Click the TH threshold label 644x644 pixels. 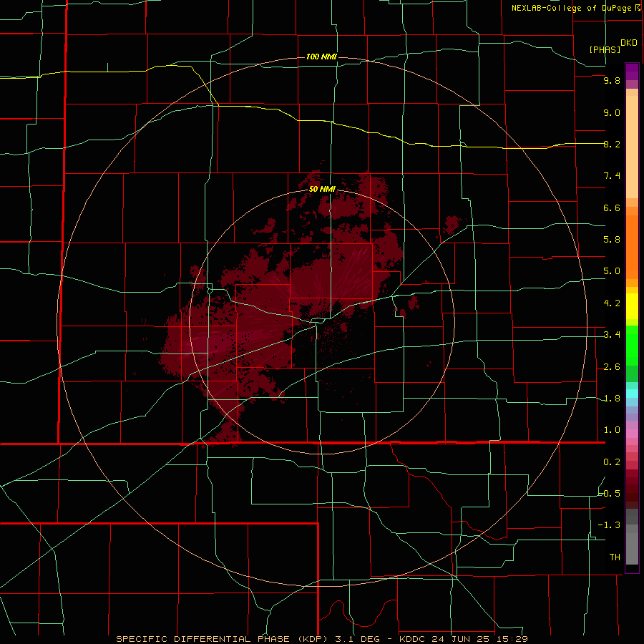tap(615, 557)
